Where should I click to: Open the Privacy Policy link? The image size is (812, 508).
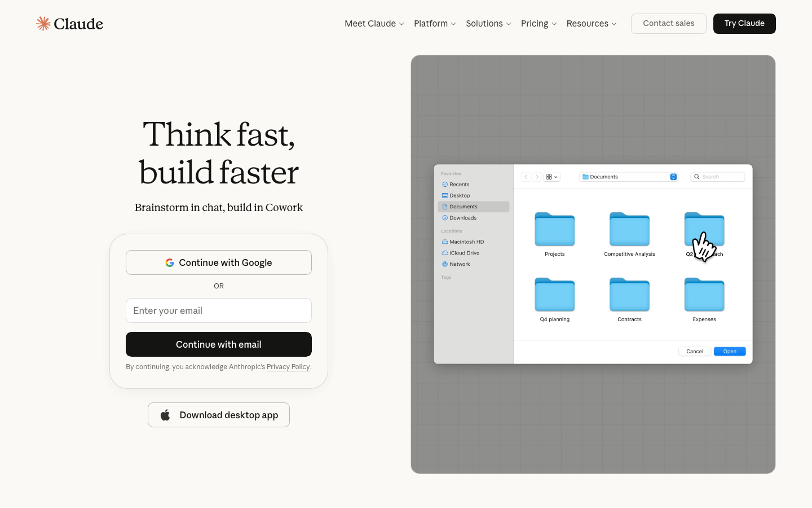point(288,367)
